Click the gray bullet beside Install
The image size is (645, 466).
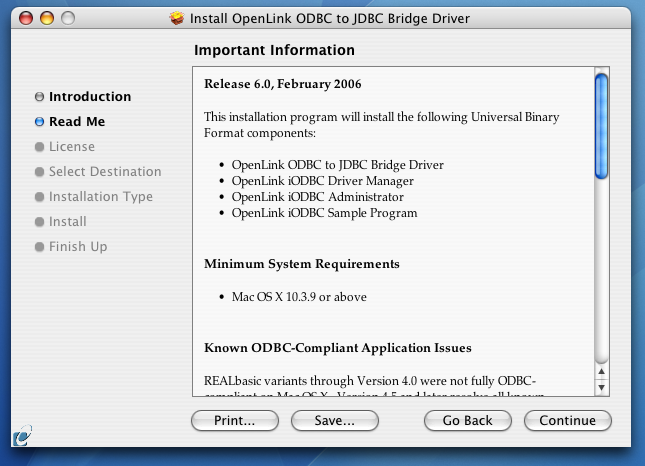click(39, 222)
